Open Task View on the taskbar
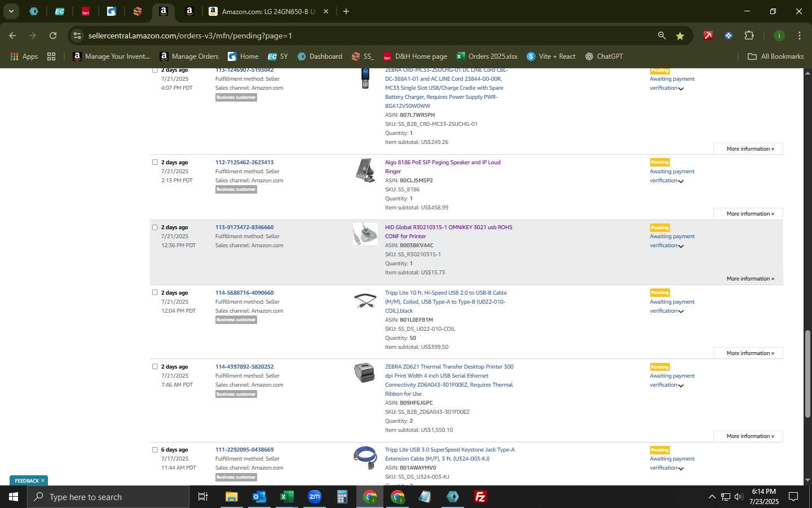This screenshot has width=812, height=508. point(203,497)
